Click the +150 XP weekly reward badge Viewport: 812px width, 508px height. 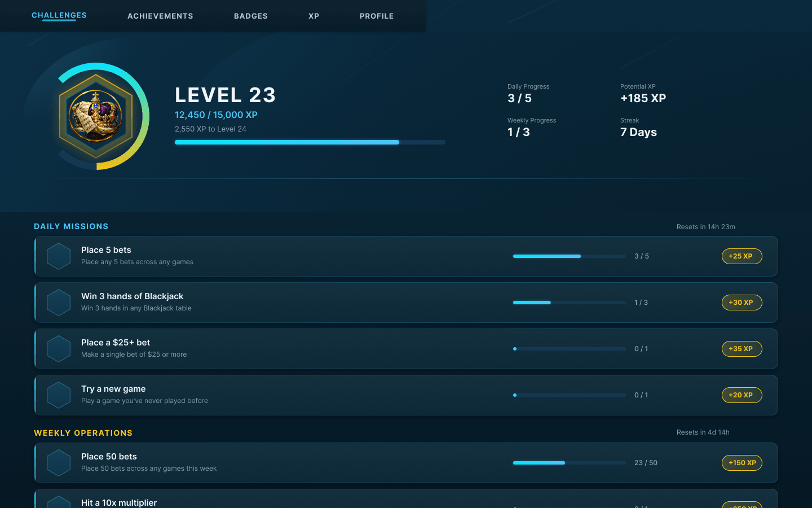pos(742,463)
